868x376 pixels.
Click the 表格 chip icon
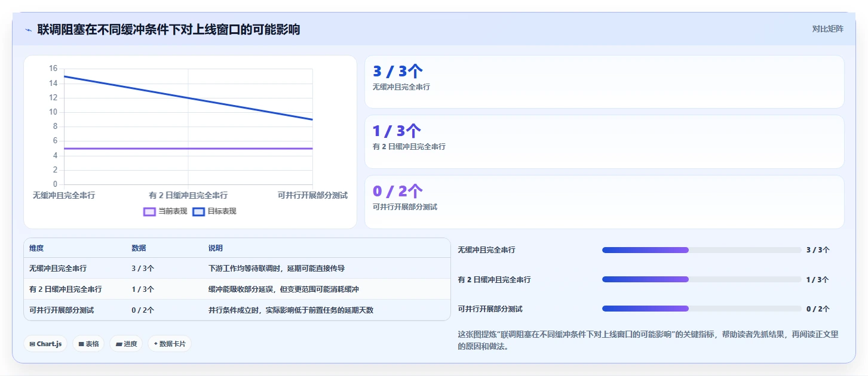pyautogui.click(x=81, y=344)
